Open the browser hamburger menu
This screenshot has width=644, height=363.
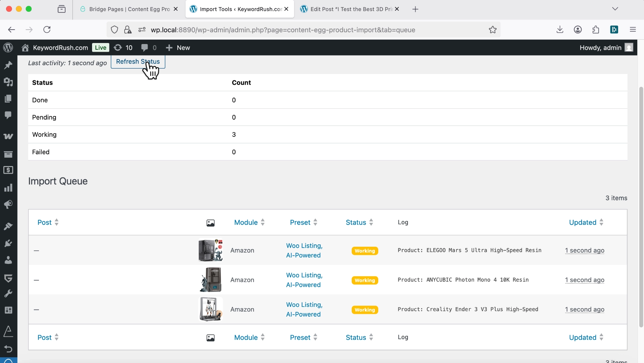click(633, 30)
